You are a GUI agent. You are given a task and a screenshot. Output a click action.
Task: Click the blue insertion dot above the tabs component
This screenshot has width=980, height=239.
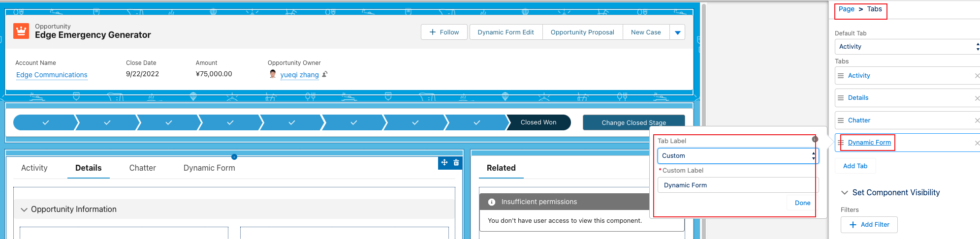click(x=234, y=157)
